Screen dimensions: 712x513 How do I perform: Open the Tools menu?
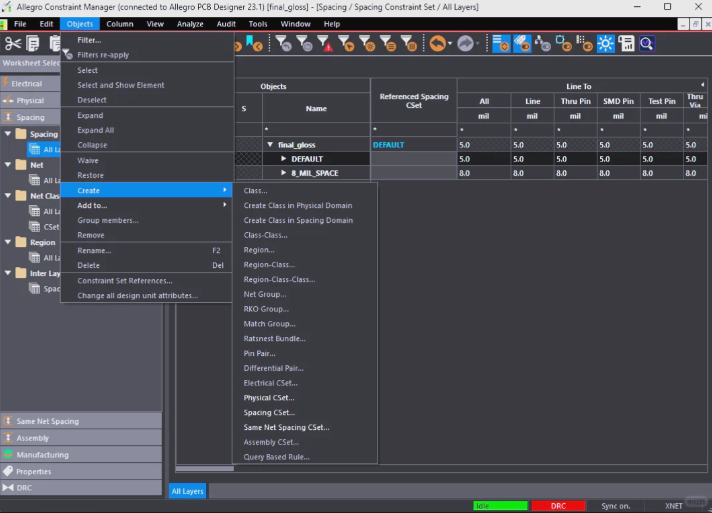pyautogui.click(x=258, y=24)
